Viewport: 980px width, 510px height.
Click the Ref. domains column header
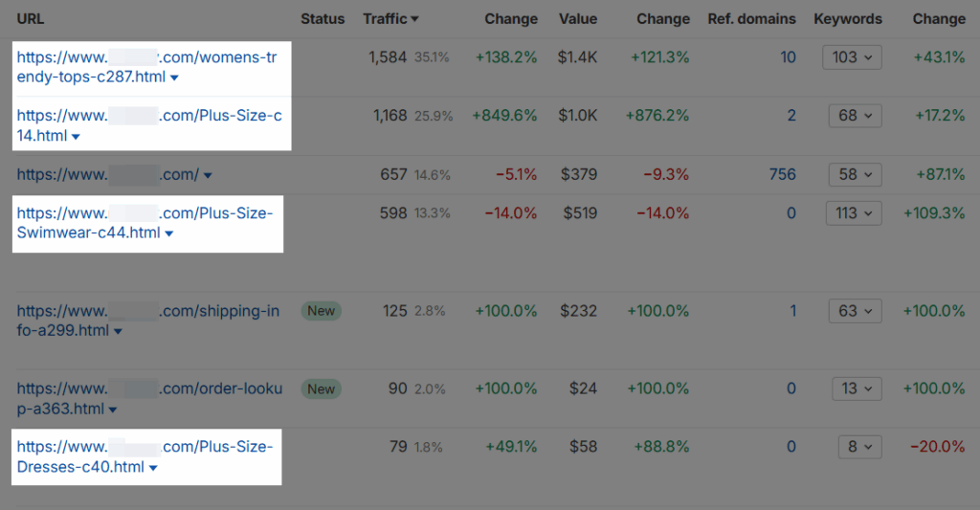751,19
